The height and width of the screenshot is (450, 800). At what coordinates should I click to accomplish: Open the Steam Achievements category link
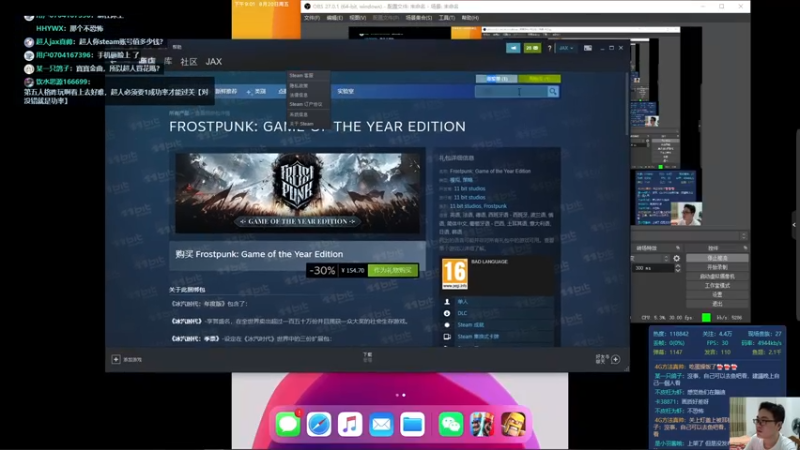click(470, 325)
